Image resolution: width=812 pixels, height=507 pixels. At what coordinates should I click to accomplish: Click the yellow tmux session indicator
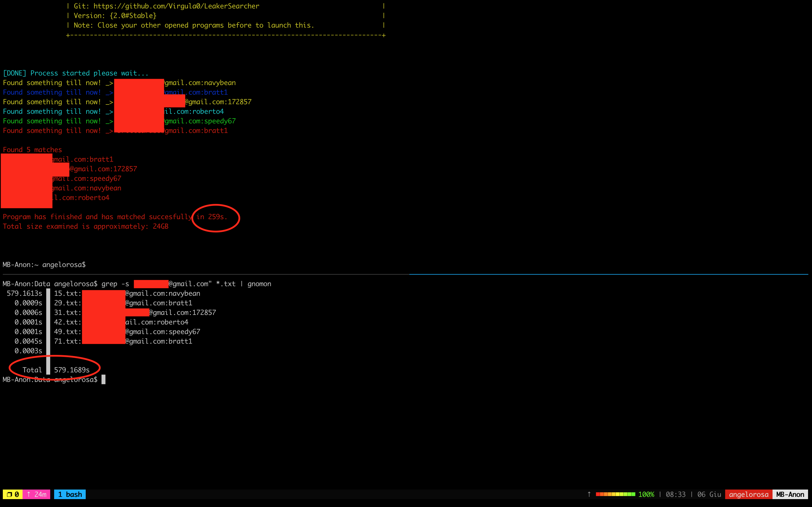pos(13,494)
